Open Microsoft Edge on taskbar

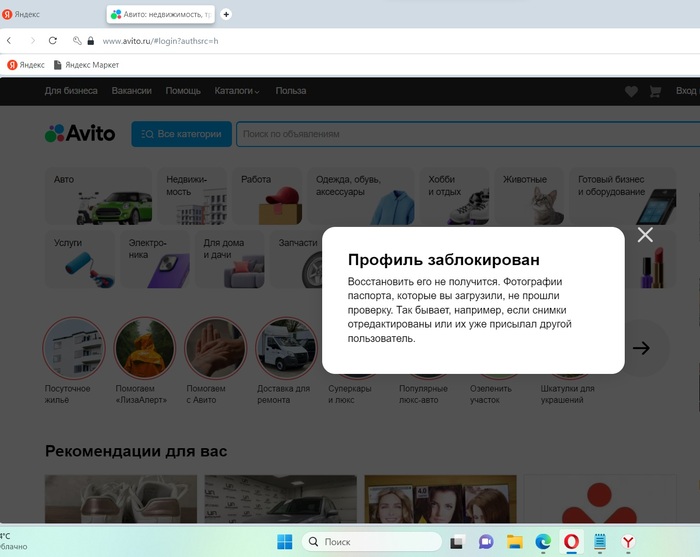pyautogui.click(x=543, y=542)
